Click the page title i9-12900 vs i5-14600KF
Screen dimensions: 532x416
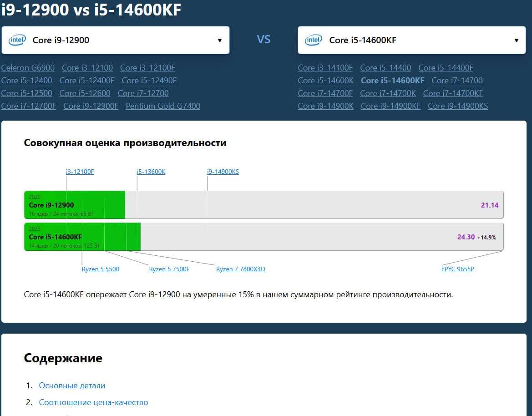pos(91,9)
